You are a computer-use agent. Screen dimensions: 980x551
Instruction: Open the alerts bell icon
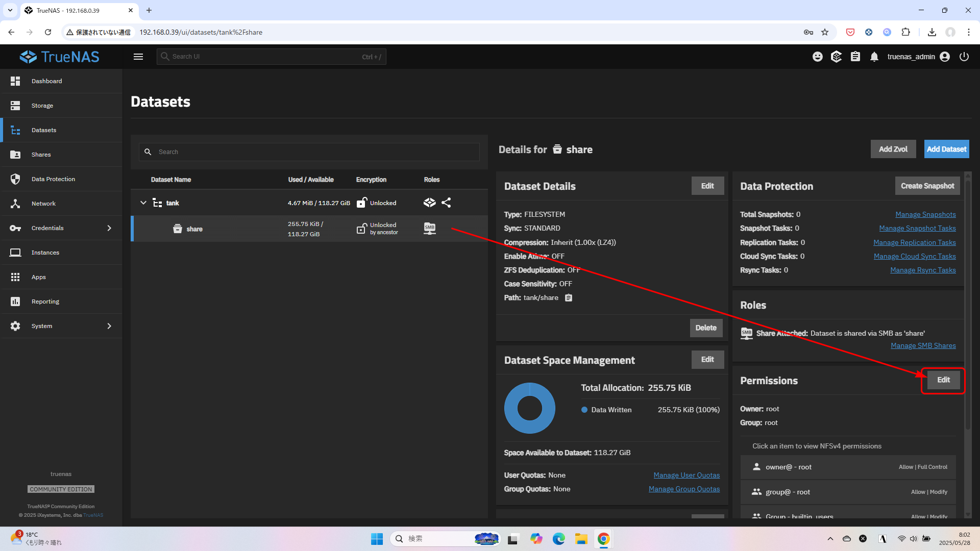(x=874, y=57)
